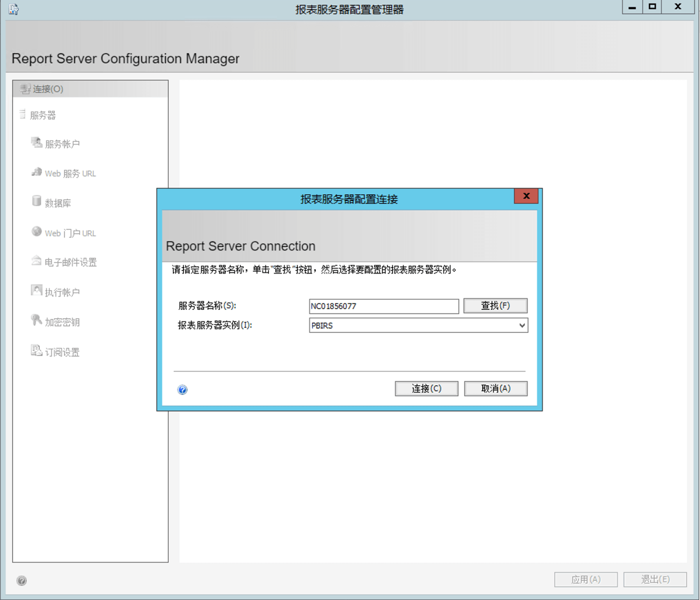
Task: Click the 服务器名称 input field
Action: click(384, 306)
